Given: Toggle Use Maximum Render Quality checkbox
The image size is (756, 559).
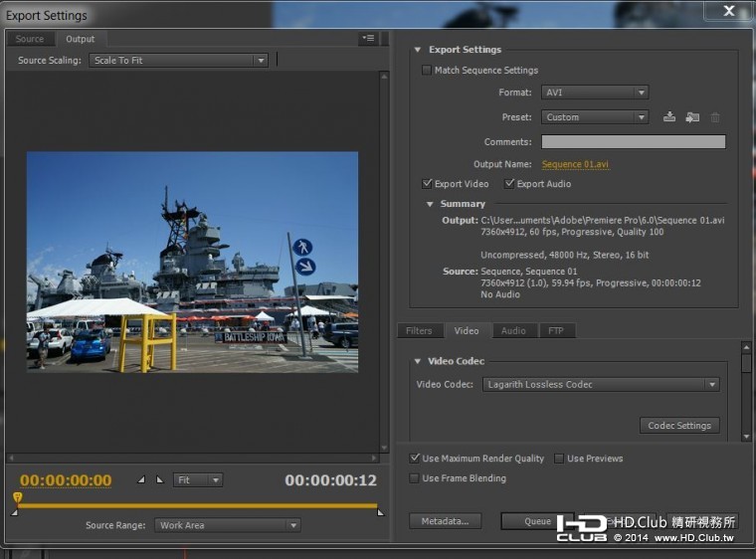Looking at the screenshot, I should click(415, 459).
